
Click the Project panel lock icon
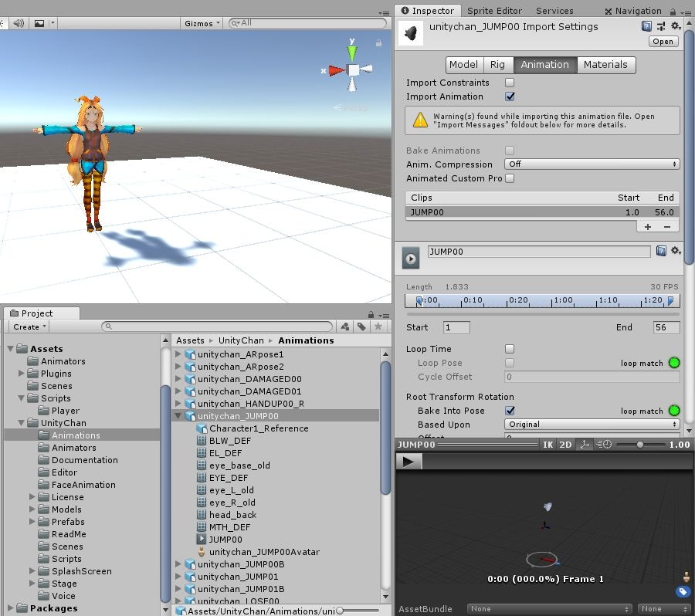coord(371,313)
